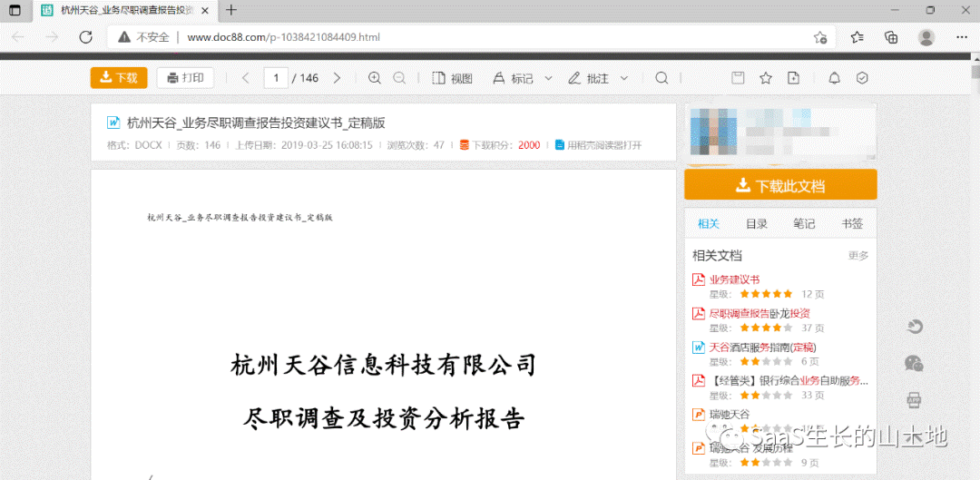This screenshot has width=980, height=480.
Task: Click the page number input field
Action: coord(276,78)
